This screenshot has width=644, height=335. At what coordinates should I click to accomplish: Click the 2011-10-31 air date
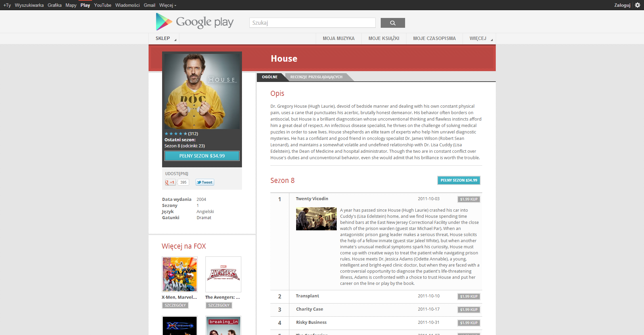pos(429,322)
